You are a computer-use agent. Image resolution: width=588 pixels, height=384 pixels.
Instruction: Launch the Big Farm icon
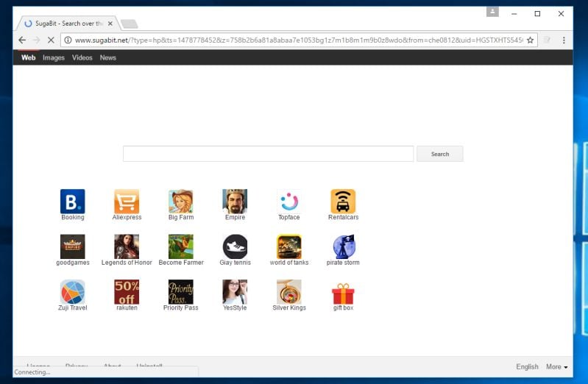point(181,202)
